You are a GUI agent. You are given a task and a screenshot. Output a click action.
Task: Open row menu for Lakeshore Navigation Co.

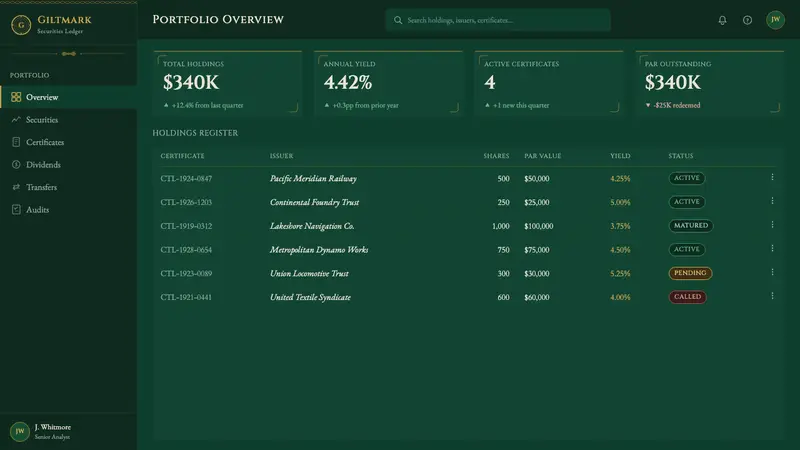(x=772, y=224)
